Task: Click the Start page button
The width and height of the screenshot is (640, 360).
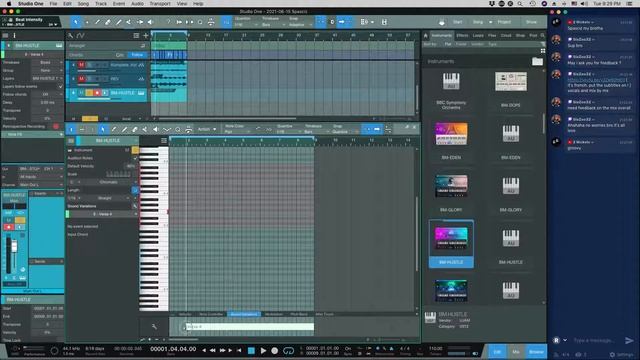Action: point(458,22)
